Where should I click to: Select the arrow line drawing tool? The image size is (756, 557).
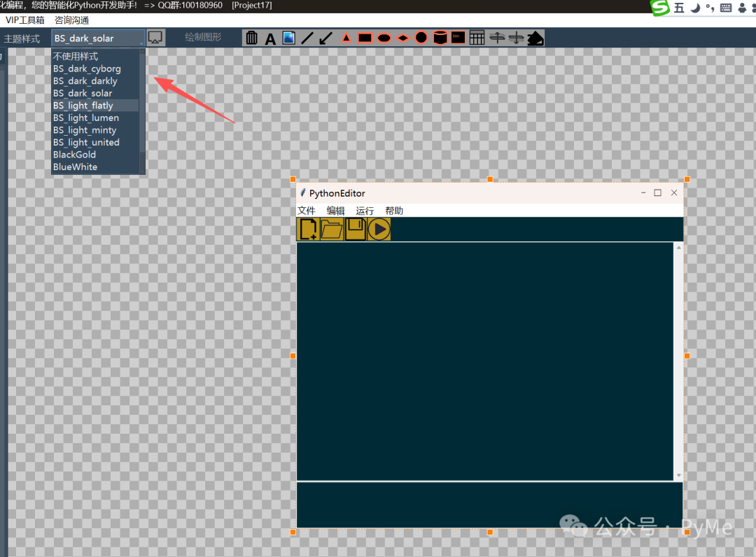point(326,38)
